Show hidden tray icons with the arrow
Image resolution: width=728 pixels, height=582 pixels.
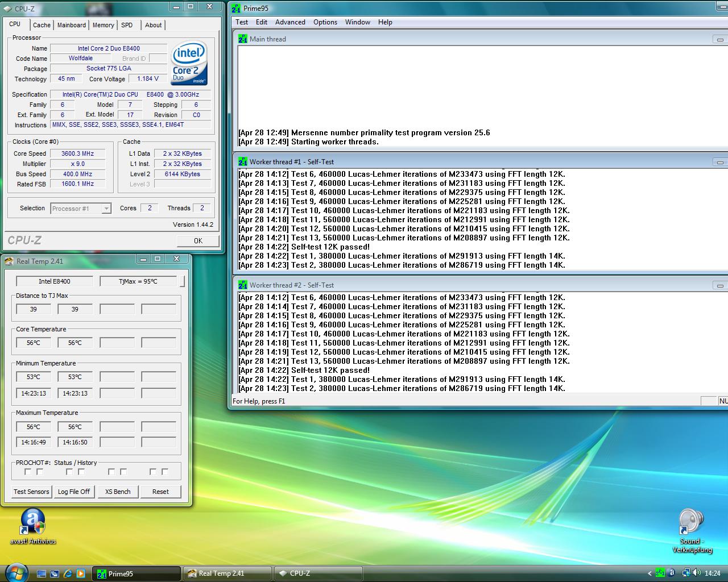pos(650,573)
